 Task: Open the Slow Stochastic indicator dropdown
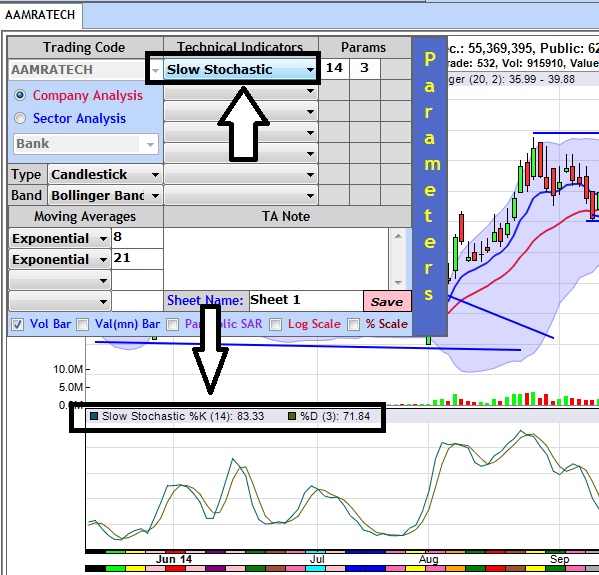[x=241, y=70]
